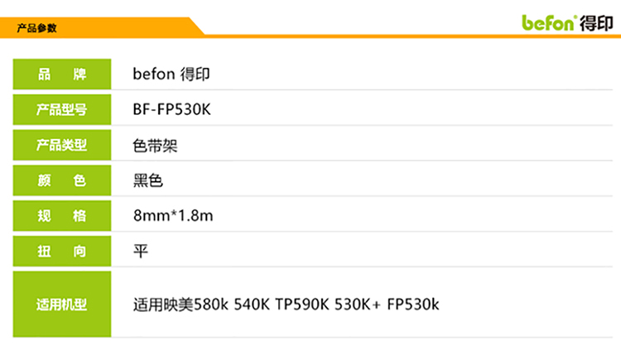Click the green befon logo
Screen dimensions: 621x364
[548, 22]
